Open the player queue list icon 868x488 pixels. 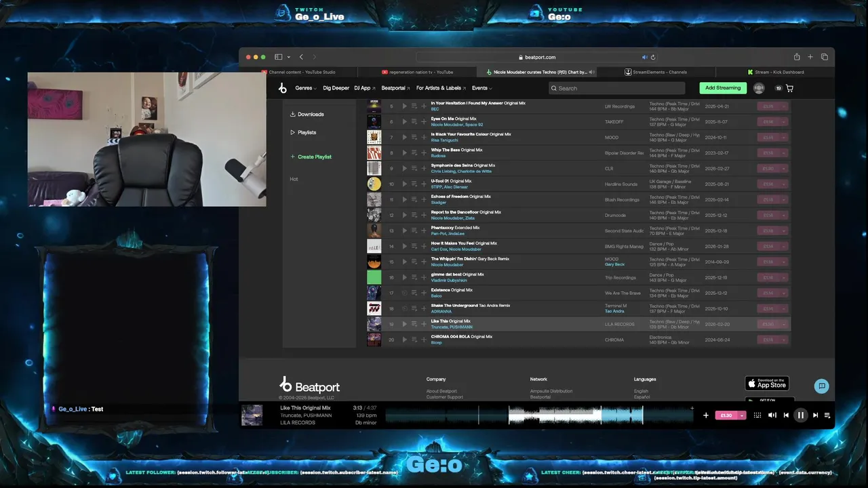[827, 415]
